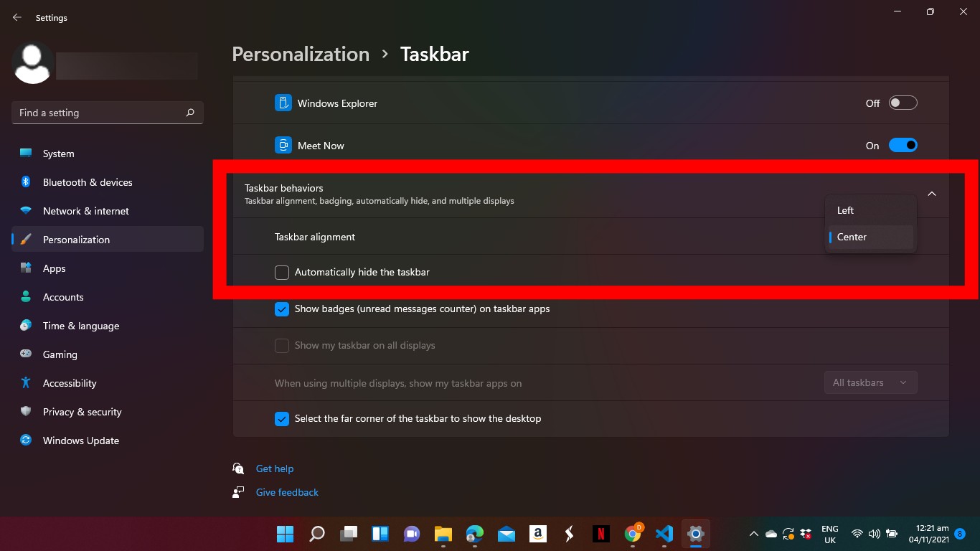Open Google Chrome from the taskbar
This screenshot has height=551, width=980.
point(633,533)
